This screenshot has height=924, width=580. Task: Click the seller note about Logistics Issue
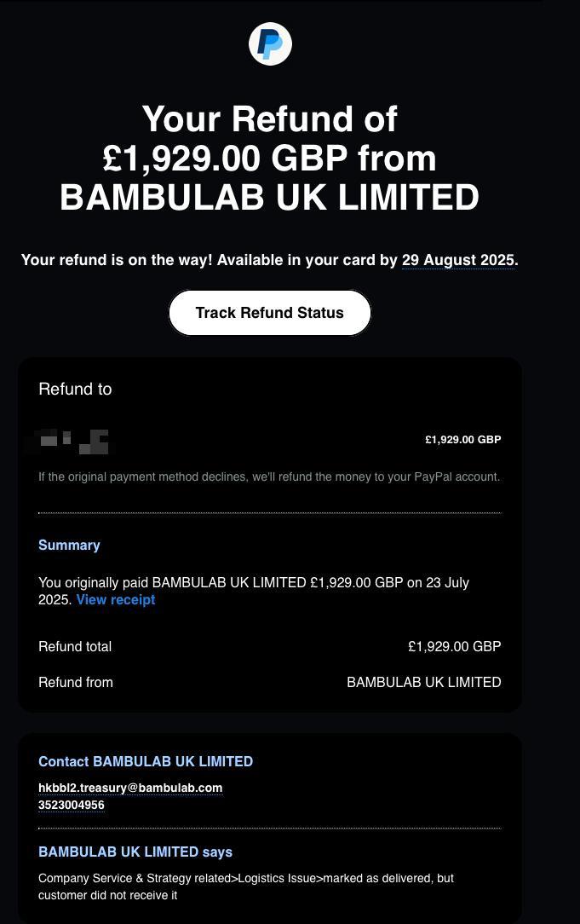click(245, 886)
